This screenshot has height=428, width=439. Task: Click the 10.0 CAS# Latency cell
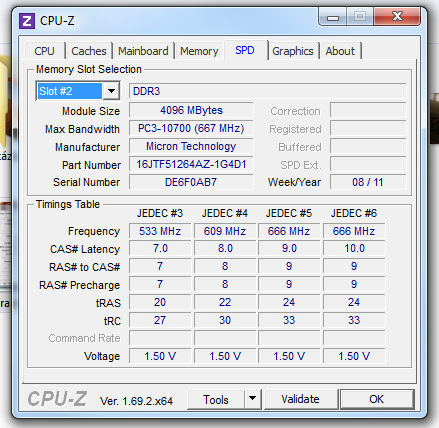(x=354, y=248)
